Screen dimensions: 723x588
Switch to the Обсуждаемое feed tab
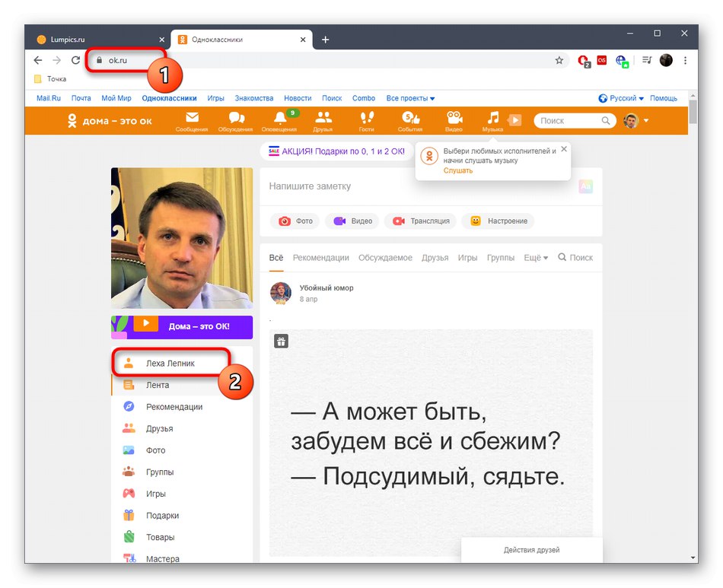point(385,257)
